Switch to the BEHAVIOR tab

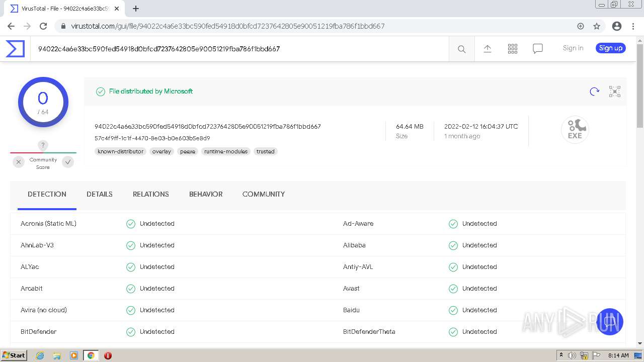206,194
